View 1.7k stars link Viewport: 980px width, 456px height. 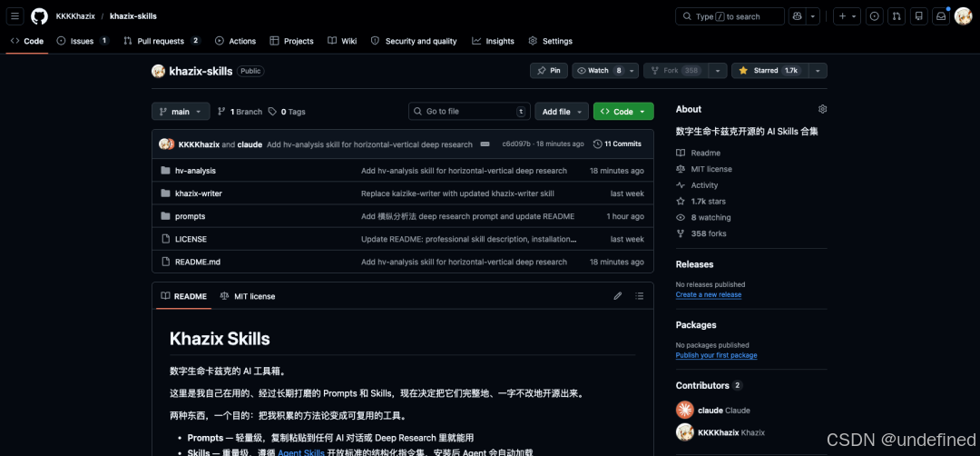[701, 202]
